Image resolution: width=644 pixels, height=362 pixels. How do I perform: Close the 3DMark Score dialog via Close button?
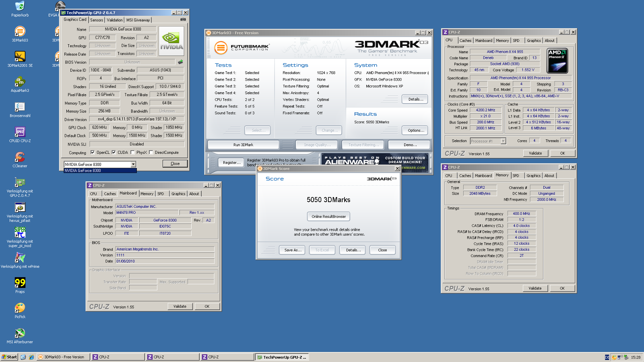pos(382,250)
